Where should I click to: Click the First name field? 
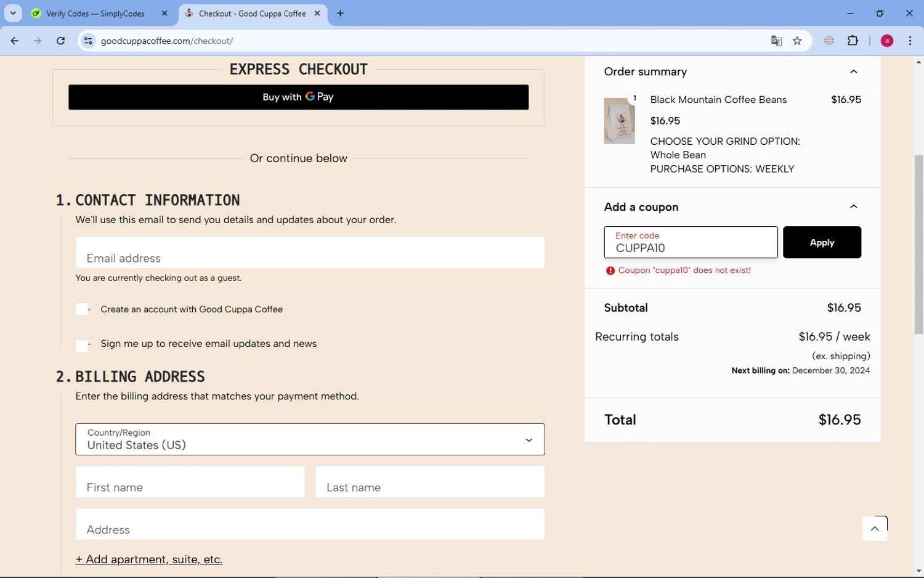click(x=190, y=482)
